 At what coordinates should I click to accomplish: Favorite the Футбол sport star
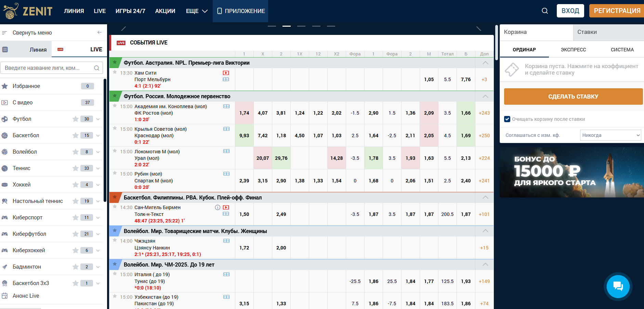click(x=76, y=119)
